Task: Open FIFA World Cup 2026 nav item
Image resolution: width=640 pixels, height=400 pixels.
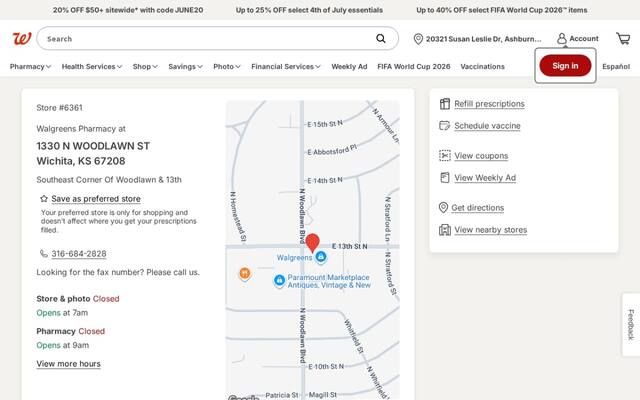Action: pyautogui.click(x=413, y=67)
